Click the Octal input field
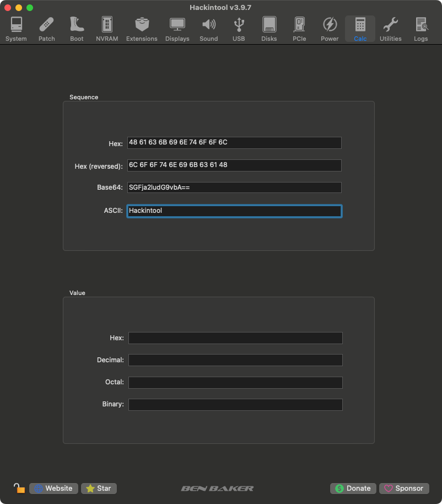 pos(235,383)
